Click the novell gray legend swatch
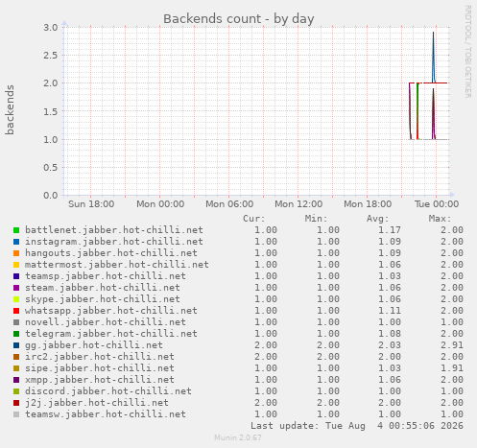 coord(16,322)
